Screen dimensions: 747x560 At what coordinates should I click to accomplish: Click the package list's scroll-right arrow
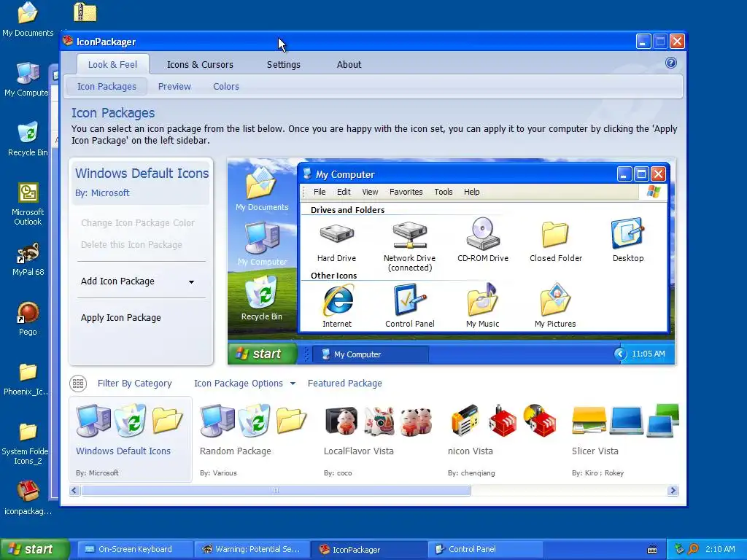coord(673,491)
